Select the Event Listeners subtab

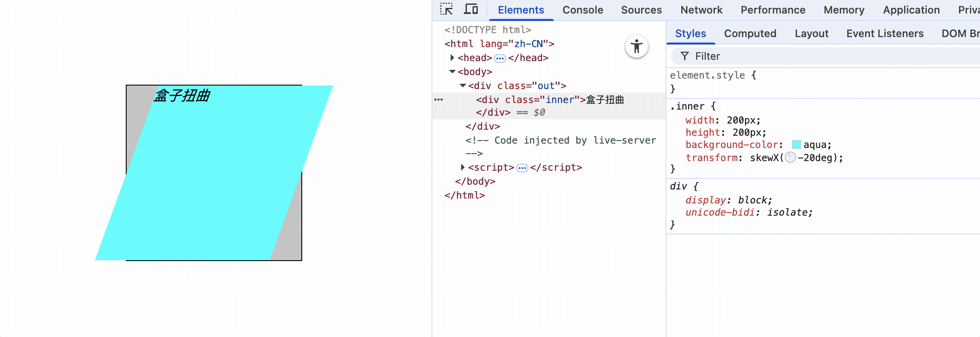tap(885, 34)
